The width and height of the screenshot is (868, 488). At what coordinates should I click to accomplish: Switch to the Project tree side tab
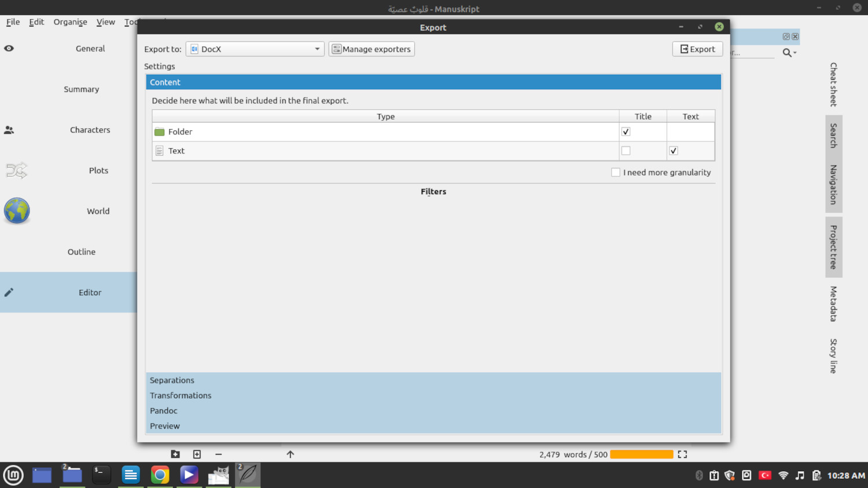click(833, 247)
